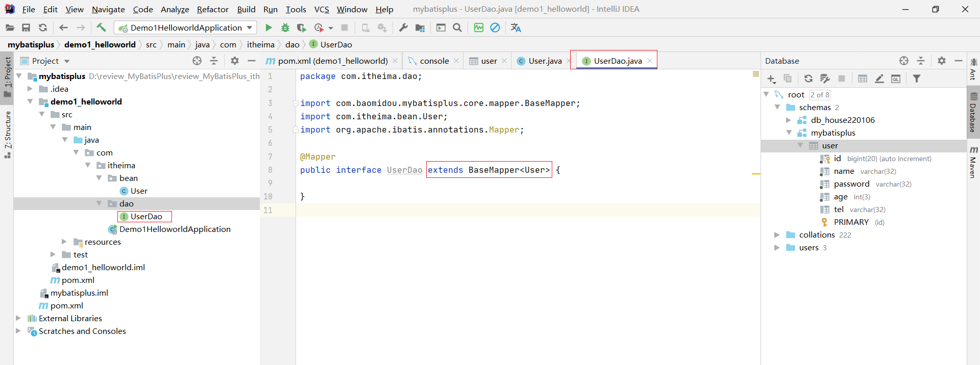Open the Run Anything terminal-window icon
The image size is (980, 365).
pos(441,28)
